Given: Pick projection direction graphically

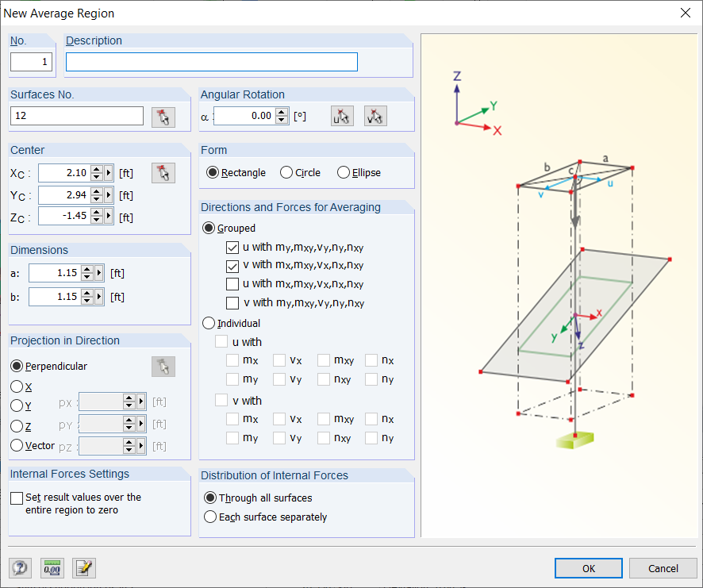Looking at the screenshot, I should pos(163,366).
